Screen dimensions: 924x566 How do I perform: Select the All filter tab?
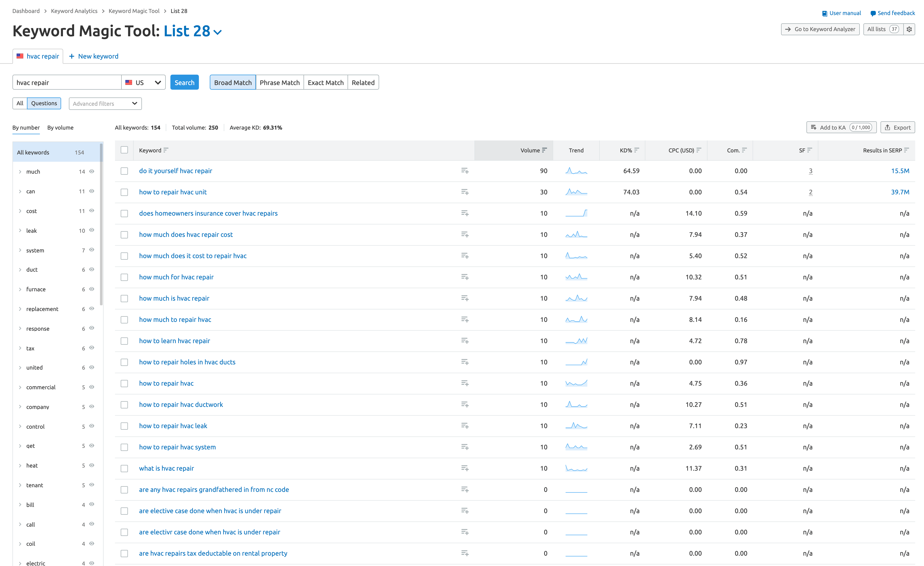pyautogui.click(x=20, y=103)
